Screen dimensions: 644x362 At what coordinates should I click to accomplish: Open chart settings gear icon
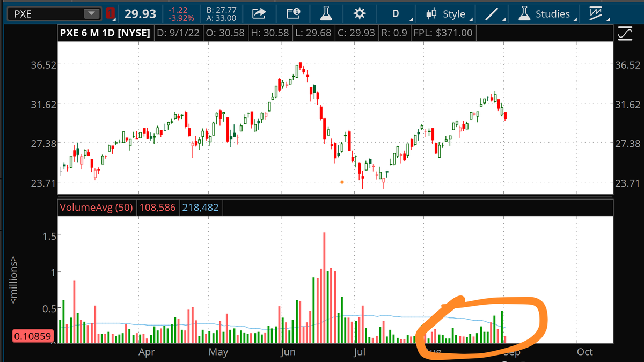(x=359, y=13)
